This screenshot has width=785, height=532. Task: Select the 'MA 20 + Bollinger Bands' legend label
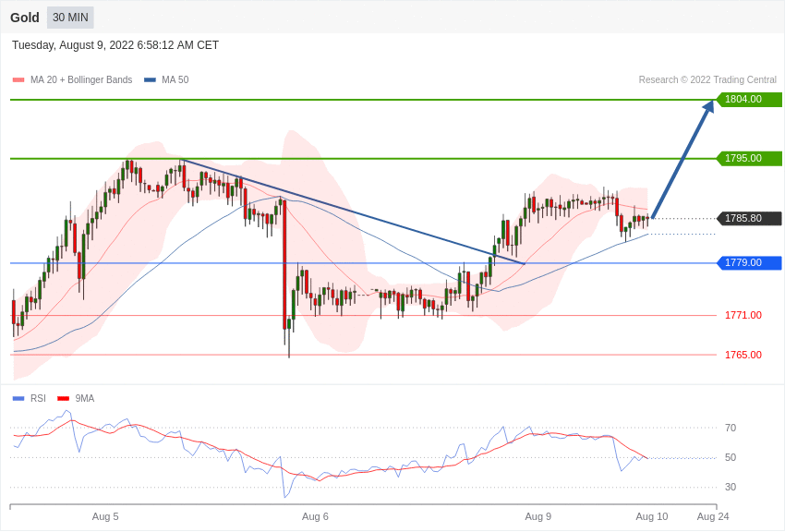pos(81,79)
